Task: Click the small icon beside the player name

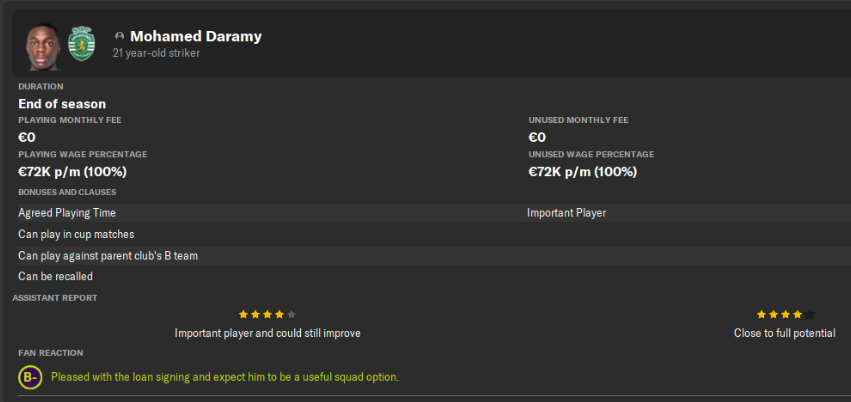Action: [119, 37]
